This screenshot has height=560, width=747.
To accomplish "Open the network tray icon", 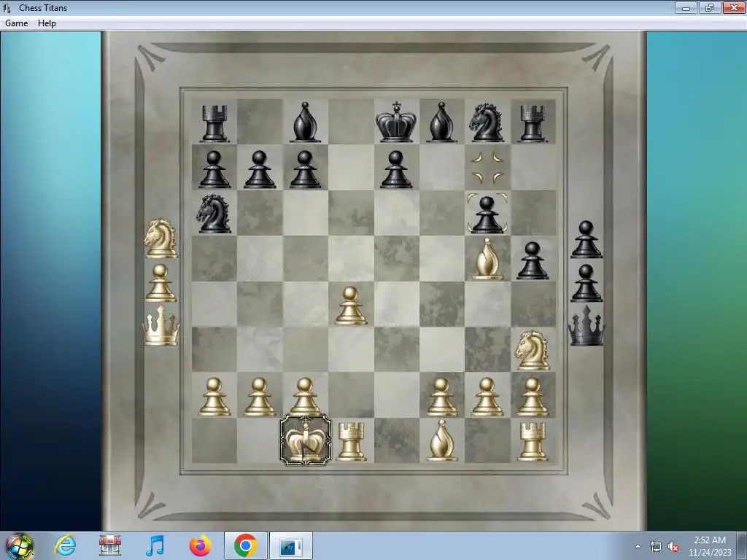I will click(656, 546).
